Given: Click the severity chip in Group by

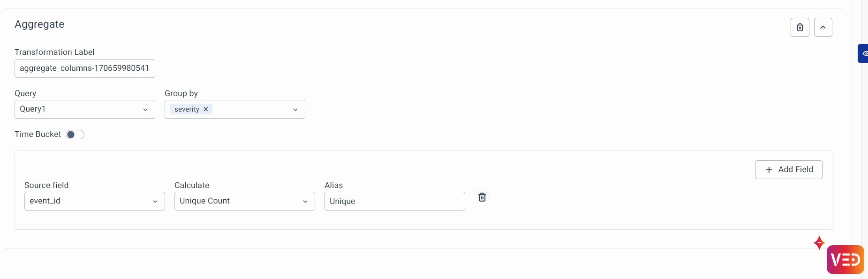Looking at the screenshot, I should [x=187, y=109].
